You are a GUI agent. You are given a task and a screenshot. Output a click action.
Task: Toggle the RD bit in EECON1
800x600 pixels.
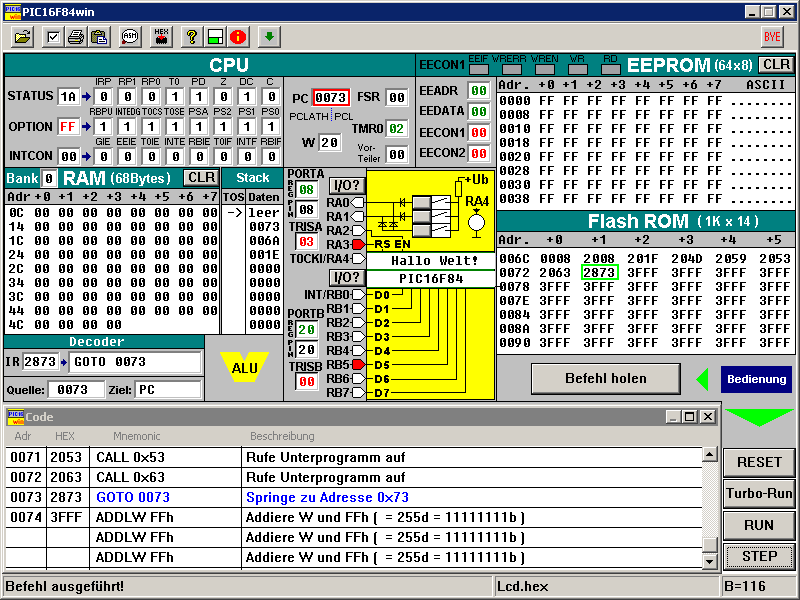[610, 70]
